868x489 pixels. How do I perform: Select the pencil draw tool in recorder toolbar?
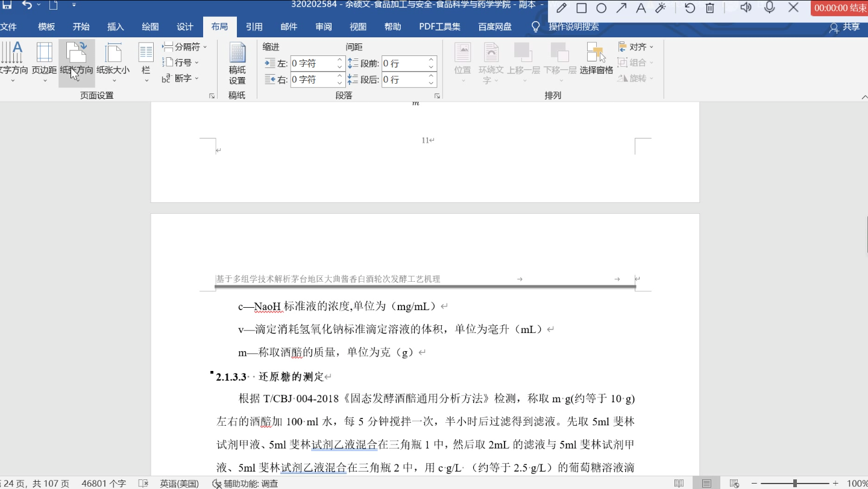tap(562, 8)
